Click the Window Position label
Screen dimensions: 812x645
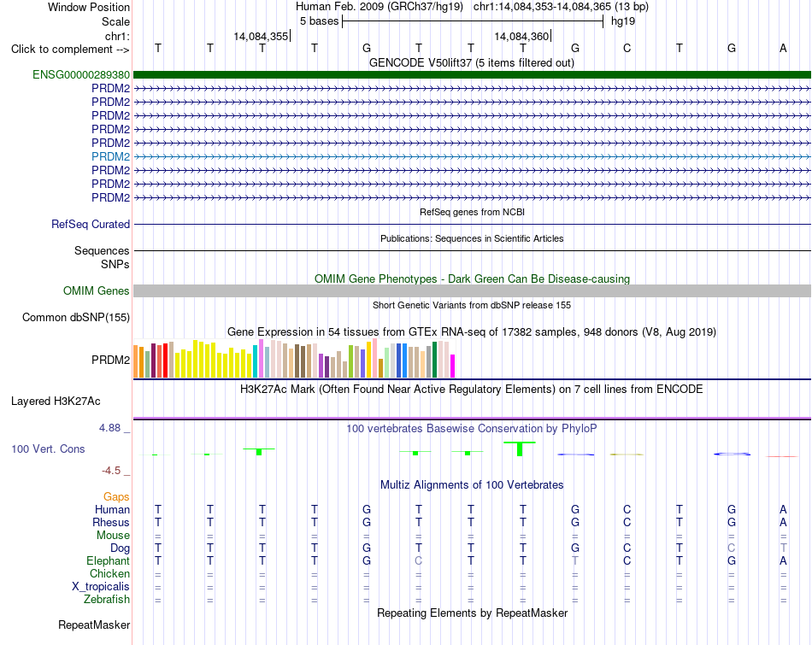tap(89, 7)
